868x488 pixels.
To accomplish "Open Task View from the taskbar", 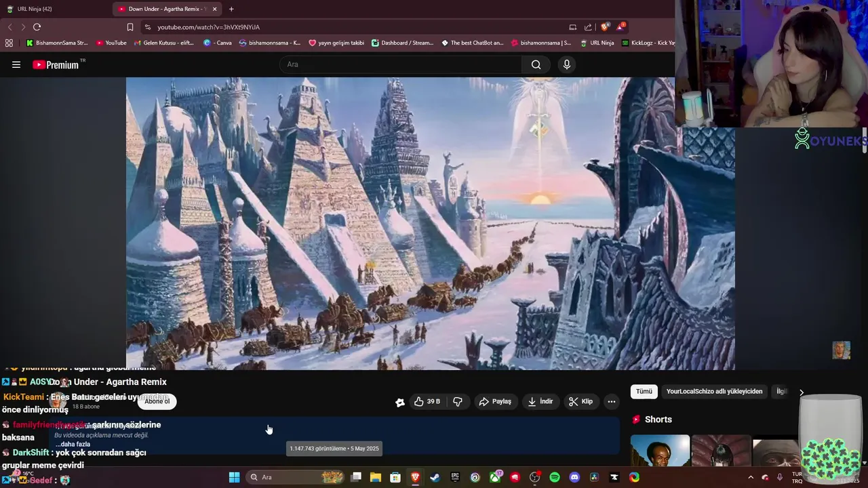I will (x=356, y=477).
